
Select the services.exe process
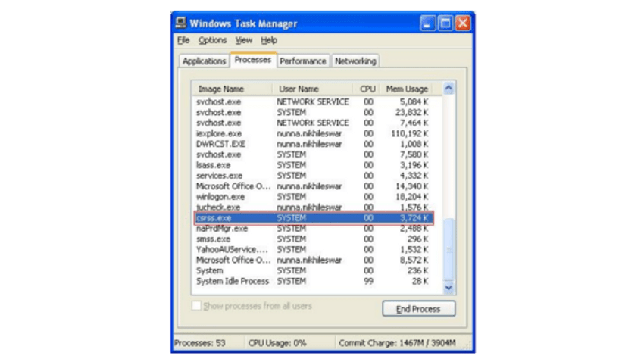[313, 176]
